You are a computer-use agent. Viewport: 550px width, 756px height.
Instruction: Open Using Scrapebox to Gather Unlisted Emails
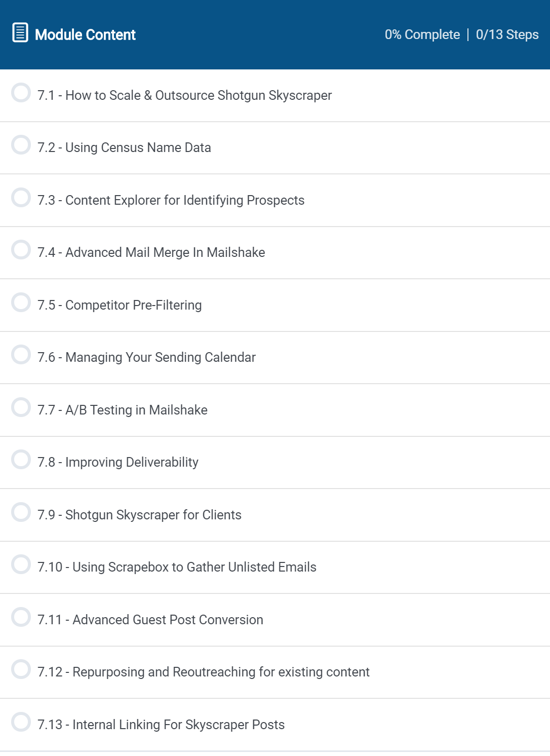coord(177,568)
